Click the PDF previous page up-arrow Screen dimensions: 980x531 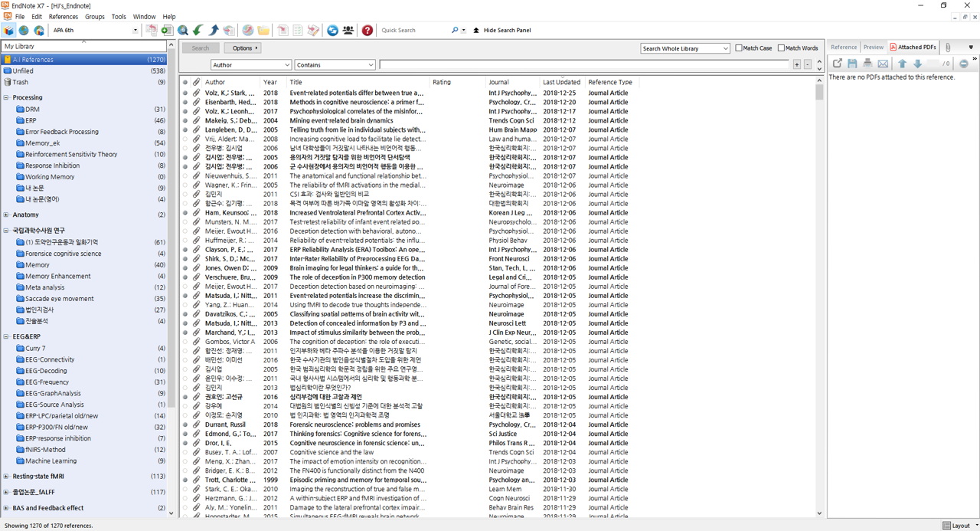coord(902,64)
